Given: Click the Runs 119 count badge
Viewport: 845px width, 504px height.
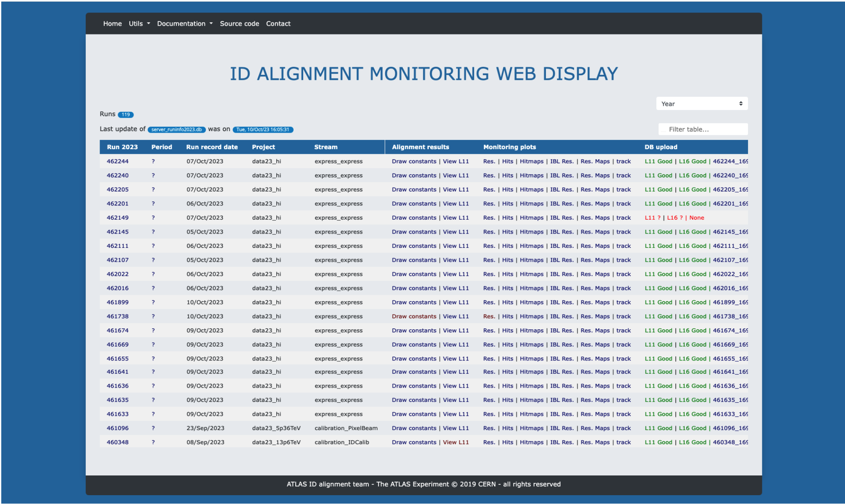Looking at the screenshot, I should (126, 115).
